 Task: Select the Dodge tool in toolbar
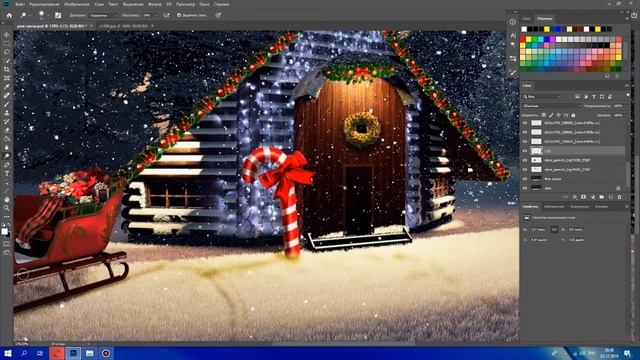coord(7,156)
